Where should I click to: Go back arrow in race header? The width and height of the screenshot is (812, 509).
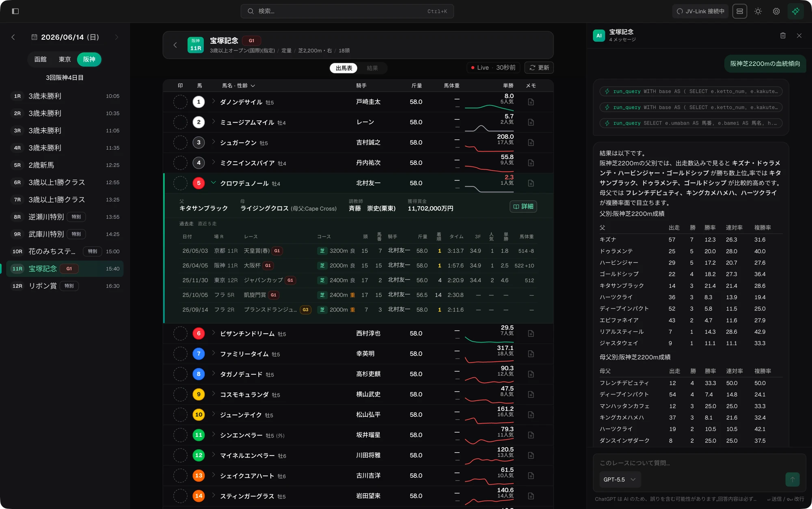[175, 45]
